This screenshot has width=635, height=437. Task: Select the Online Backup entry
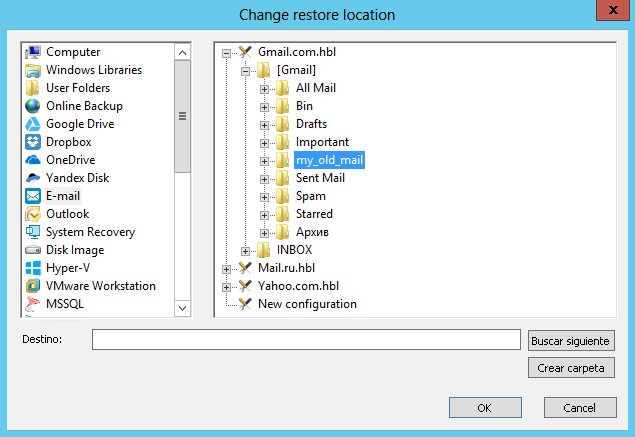click(x=84, y=106)
